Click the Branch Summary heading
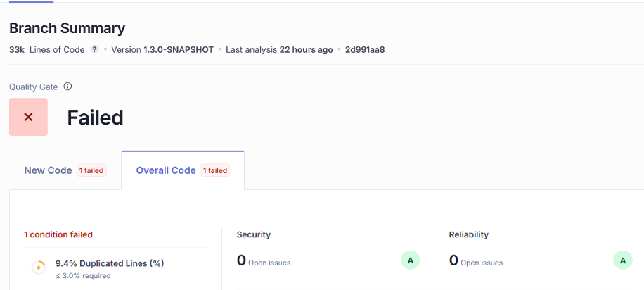 coord(67,28)
